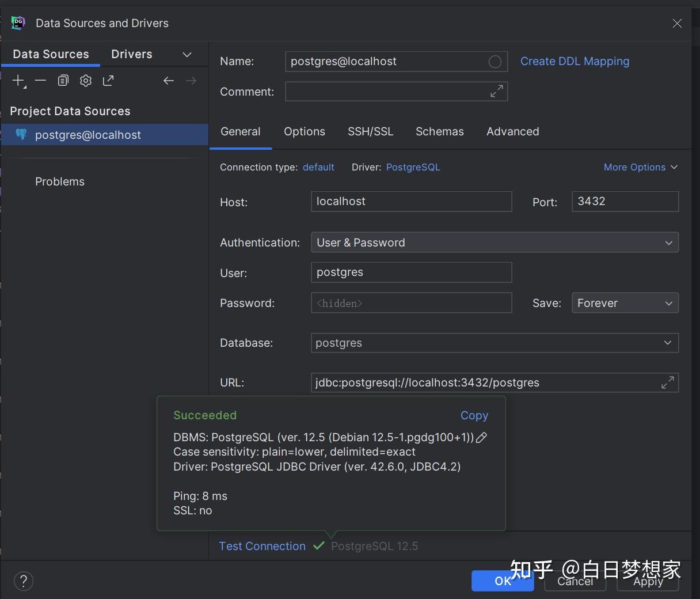Switch to the Drivers tab
This screenshot has height=599, width=700.
(x=131, y=54)
